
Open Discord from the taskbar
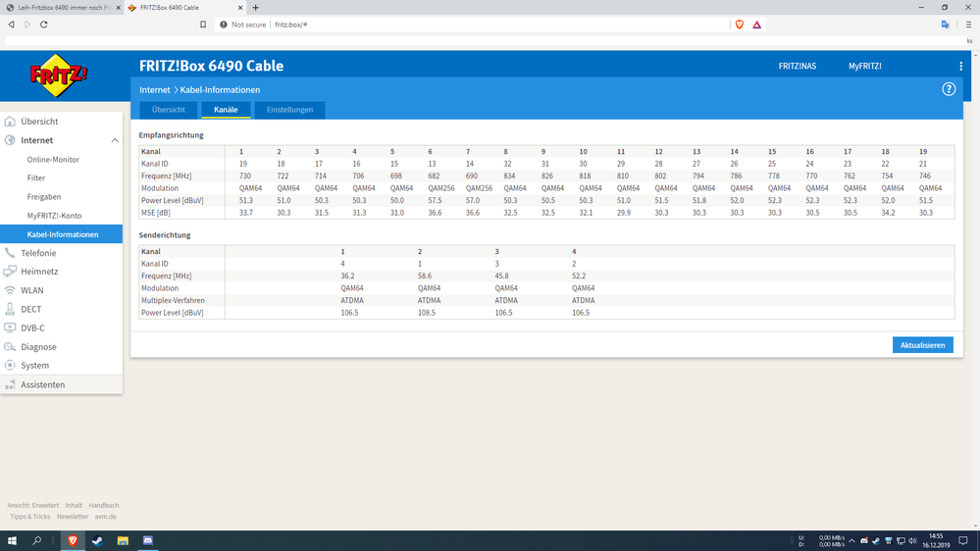click(147, 541)
